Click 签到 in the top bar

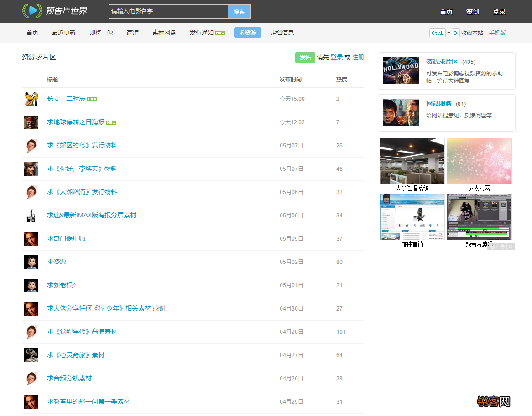tap(472, 11)
